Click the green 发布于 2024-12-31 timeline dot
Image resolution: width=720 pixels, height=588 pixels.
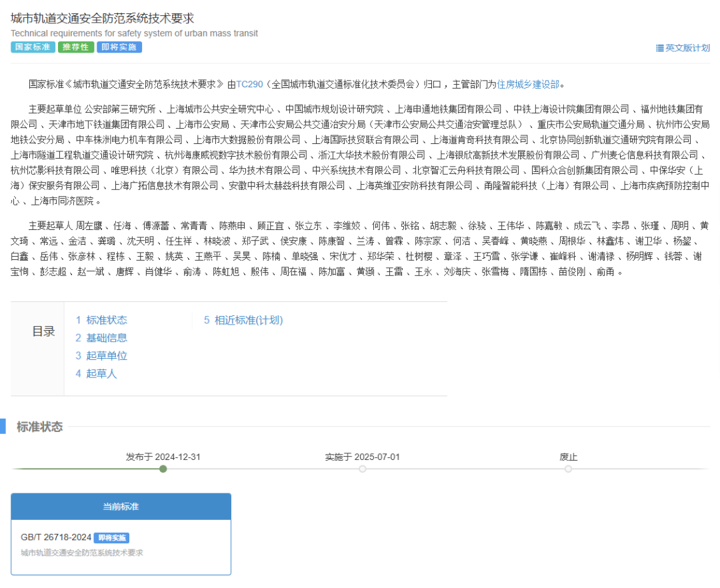coord(163,469)
